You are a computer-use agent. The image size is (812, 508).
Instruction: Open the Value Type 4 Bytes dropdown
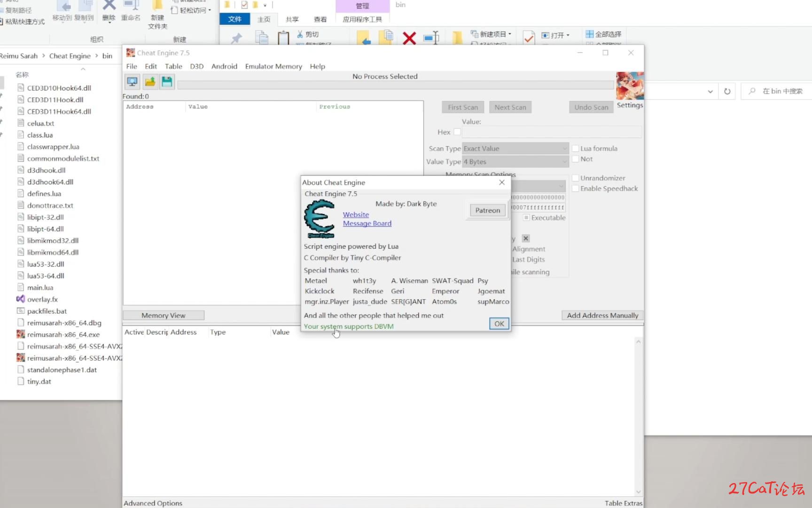(x=515, y=162)
